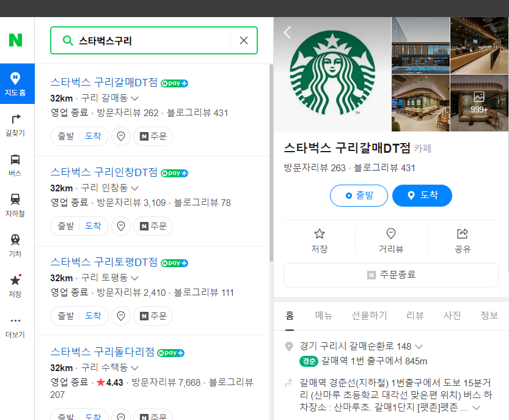This screenshot has height=420, width=509.
Task: Expand the 구리 갈매동 location dropdown
Action: coord(134,98)
